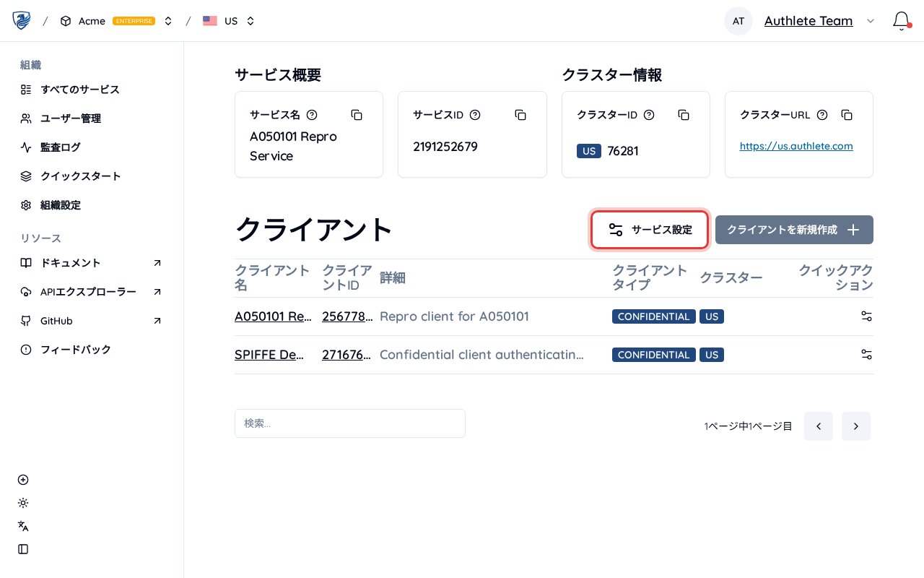This screenshot has width=924, height=578.
Task: Click the external arrow beside GitHub
Action: [x=157, y=321]
